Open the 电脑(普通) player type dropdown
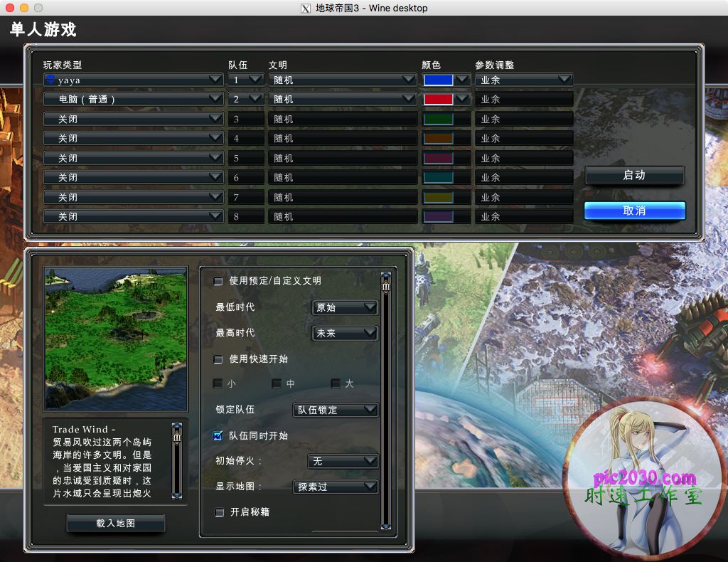The width and height of the screenshot is (728, 562). tap(133, 99)
